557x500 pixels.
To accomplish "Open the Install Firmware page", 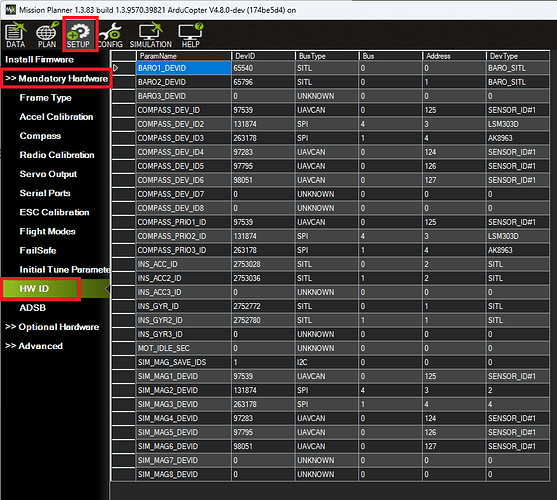I will [x=39, y=59].
